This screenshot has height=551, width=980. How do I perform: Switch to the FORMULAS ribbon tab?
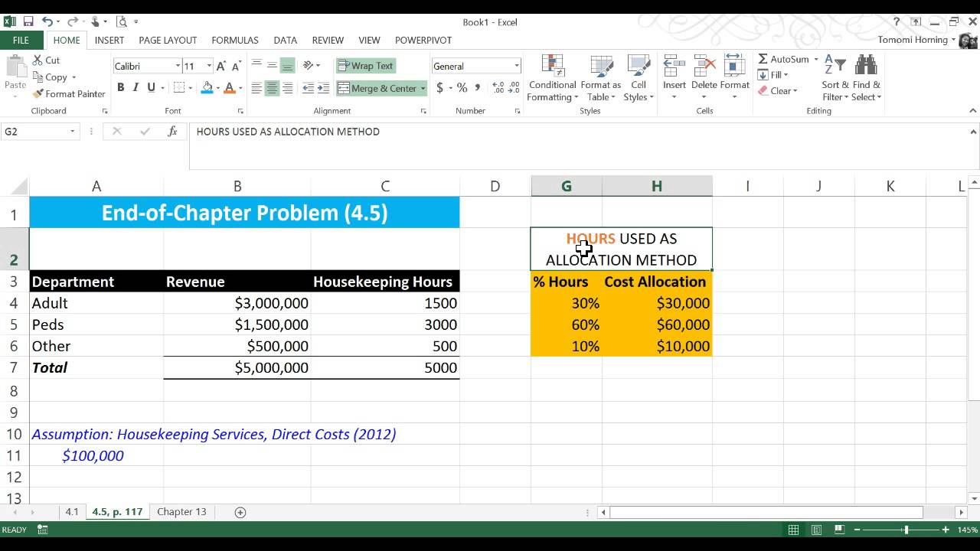[235, 40]
